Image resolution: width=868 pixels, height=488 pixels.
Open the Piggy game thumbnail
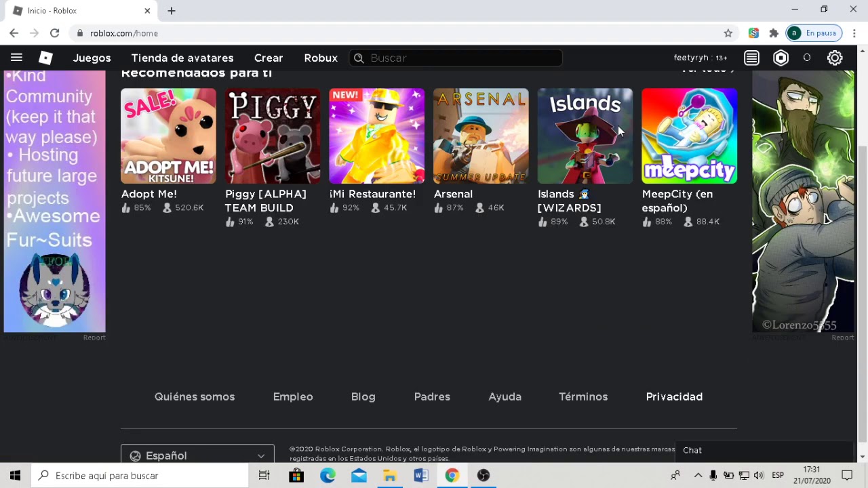[273, 136]
